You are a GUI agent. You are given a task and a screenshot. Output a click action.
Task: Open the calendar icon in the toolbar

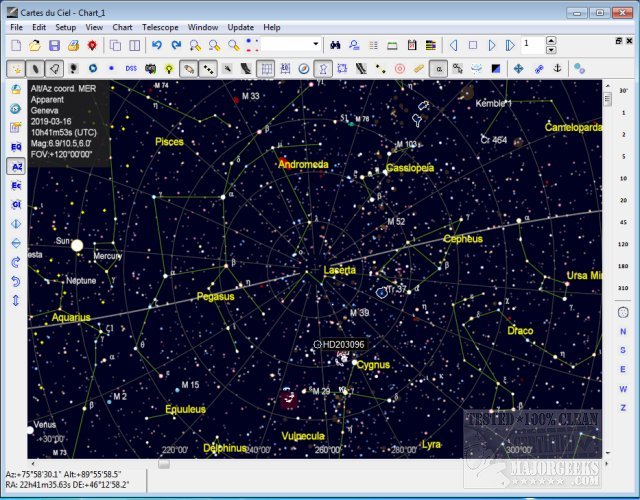412,45
